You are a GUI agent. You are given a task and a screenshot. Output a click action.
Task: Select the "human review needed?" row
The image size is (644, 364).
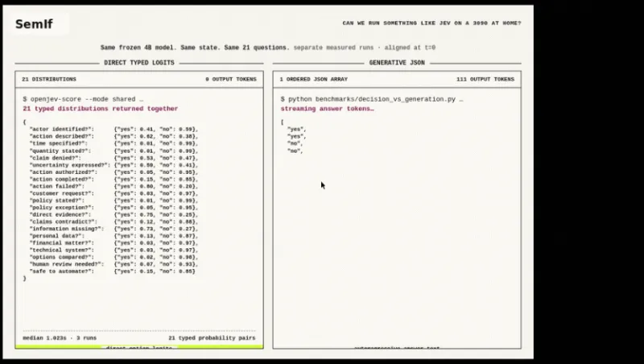pos(114,264)
